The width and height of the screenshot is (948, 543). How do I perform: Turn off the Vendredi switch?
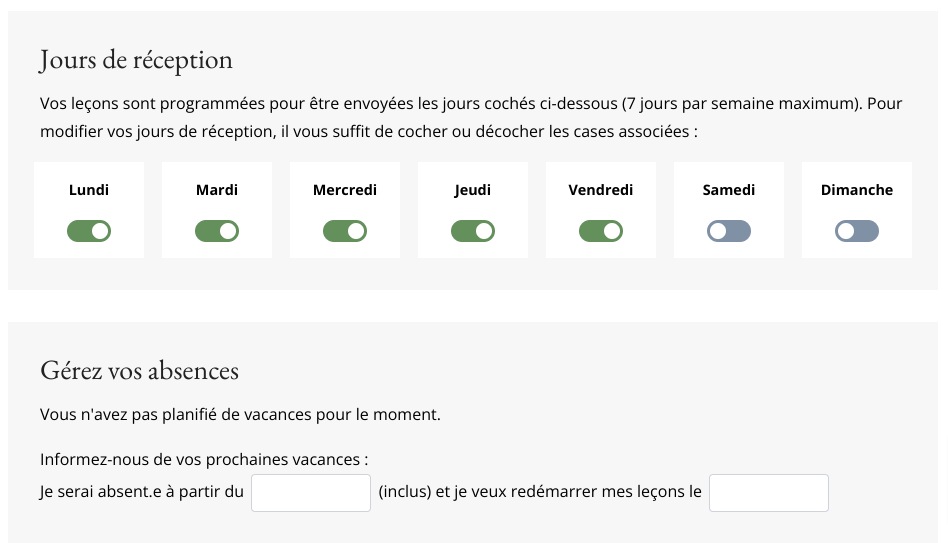click(x=601, y=231)
